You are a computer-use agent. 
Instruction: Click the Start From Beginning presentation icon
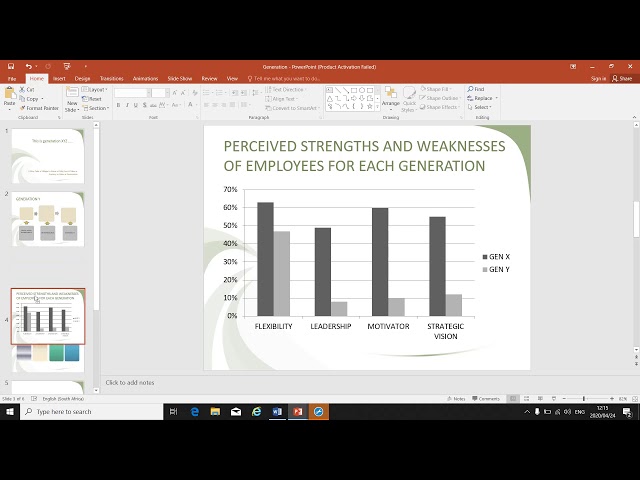click(x=67, y=67)
